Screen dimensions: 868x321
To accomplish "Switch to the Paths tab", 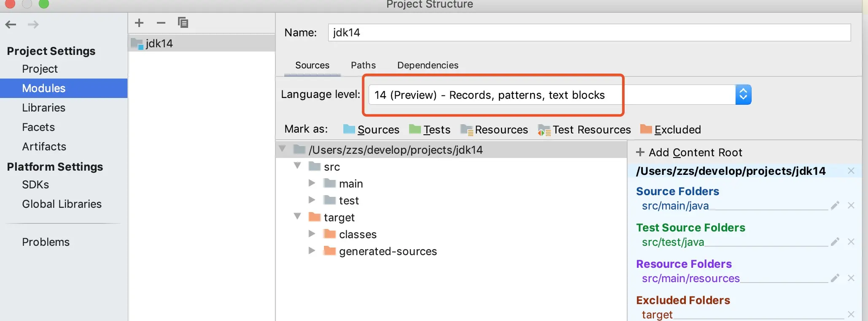I will click(x=363, y=65).
